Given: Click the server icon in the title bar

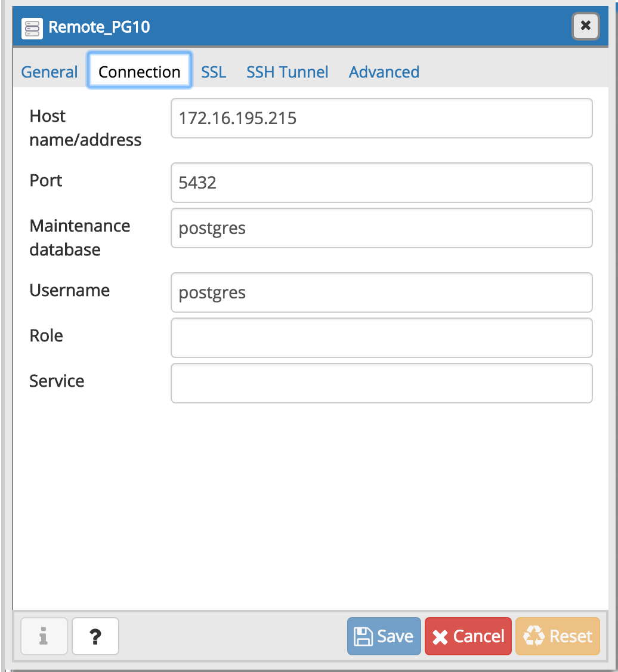Looking at the screenshot, I should coord(32,27).
